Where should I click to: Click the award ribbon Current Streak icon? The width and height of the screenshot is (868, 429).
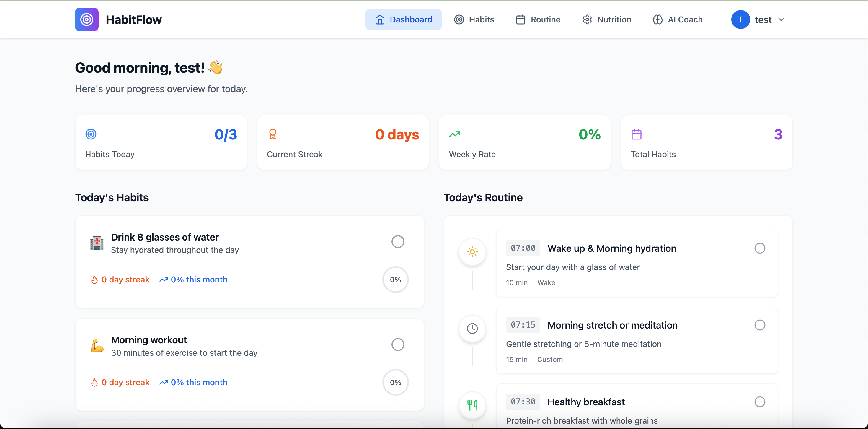pos(273,134)
